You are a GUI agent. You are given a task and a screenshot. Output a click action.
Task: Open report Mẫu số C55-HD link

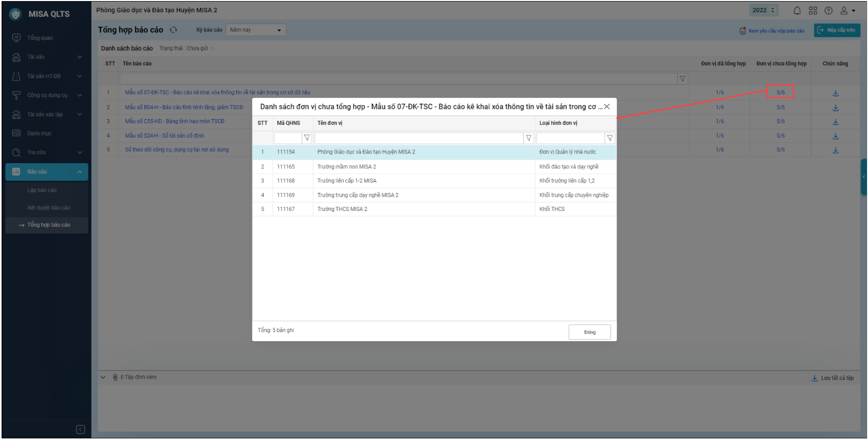(175, 121)
